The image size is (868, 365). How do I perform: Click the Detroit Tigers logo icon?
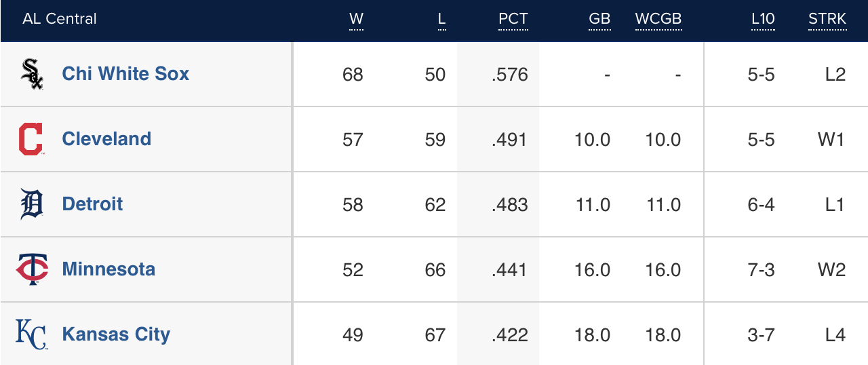tap(32, 204)
